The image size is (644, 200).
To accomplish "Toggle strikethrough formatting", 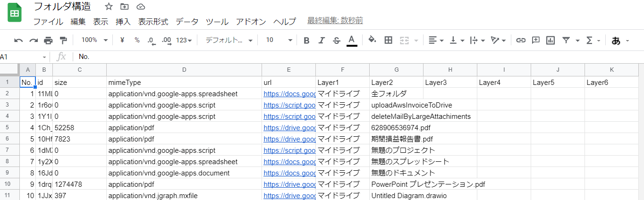I will tap(336, 40).
